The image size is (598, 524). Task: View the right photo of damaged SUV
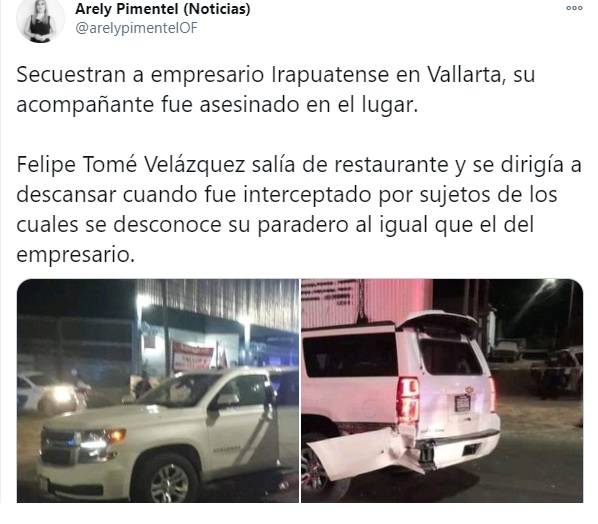442,391
